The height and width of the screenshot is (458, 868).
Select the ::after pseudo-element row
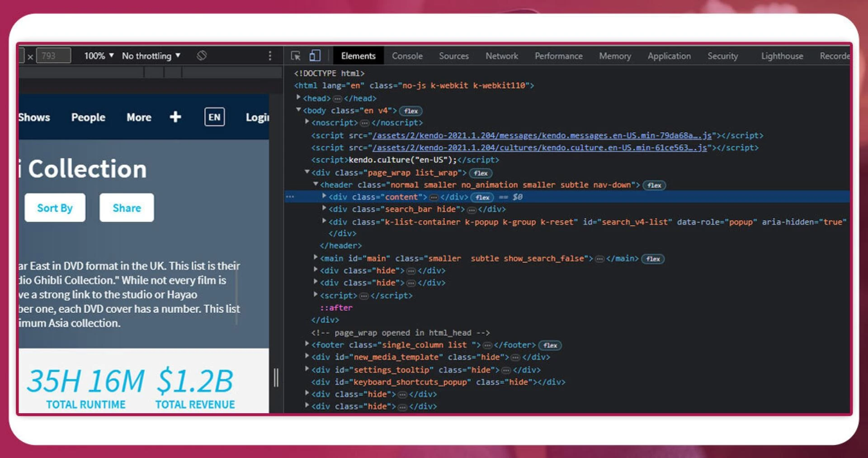336,308
